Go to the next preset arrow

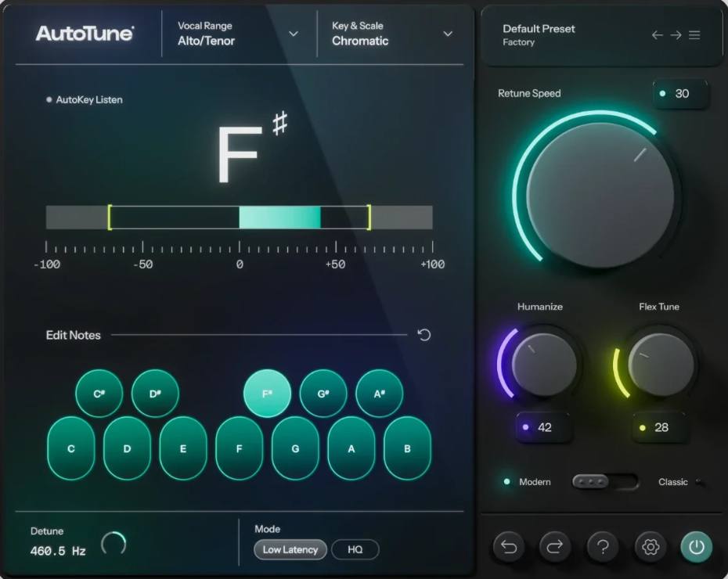[676, 35]
